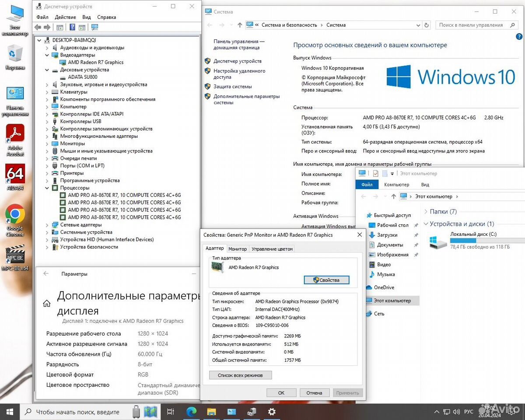Screen dimensions: 525x420
Task: Select AMD Radeon R7 Graphics in device tree
Action: tap(96, 63)
